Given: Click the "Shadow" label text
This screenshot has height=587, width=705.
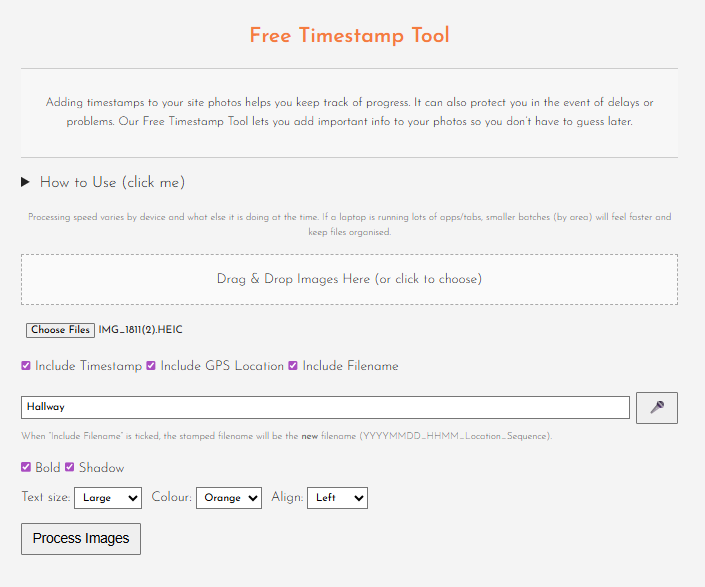Looking at the screenshot, I should (101, 467).
